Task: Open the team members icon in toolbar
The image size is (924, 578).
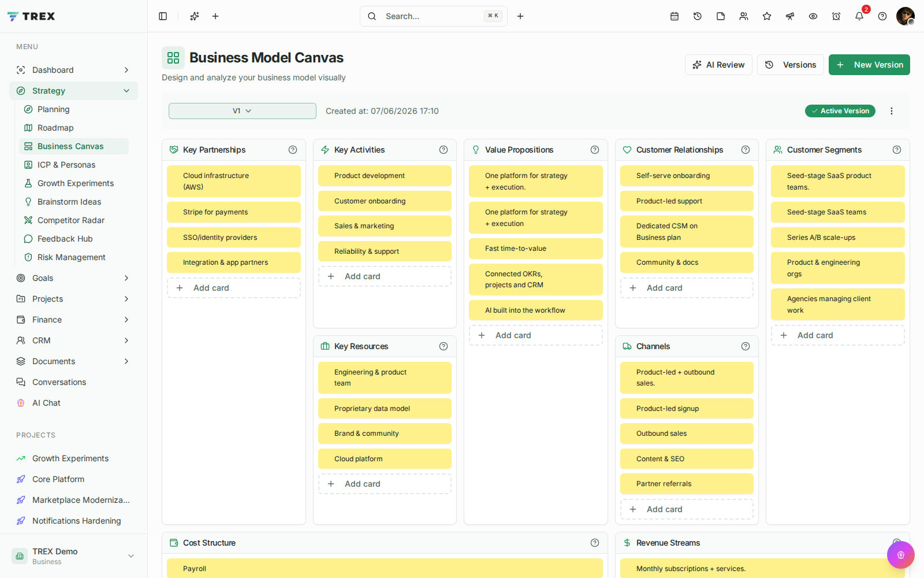Action: click(744, 16)
